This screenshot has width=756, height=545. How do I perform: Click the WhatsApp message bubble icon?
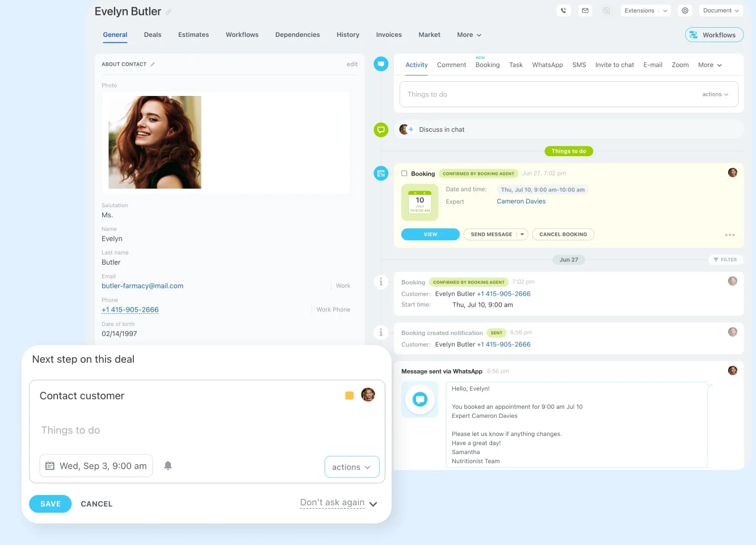pyautogui.click(x=419, y=399)
